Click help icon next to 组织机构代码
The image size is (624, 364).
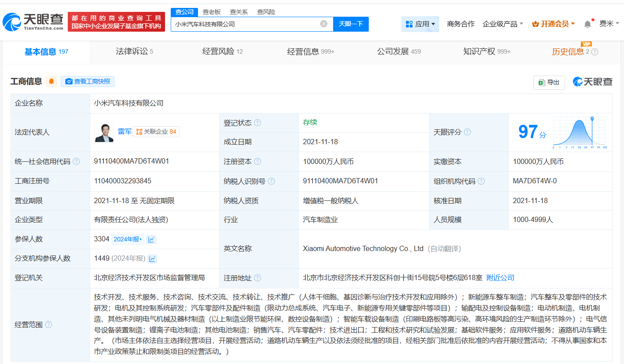(481, 181)
